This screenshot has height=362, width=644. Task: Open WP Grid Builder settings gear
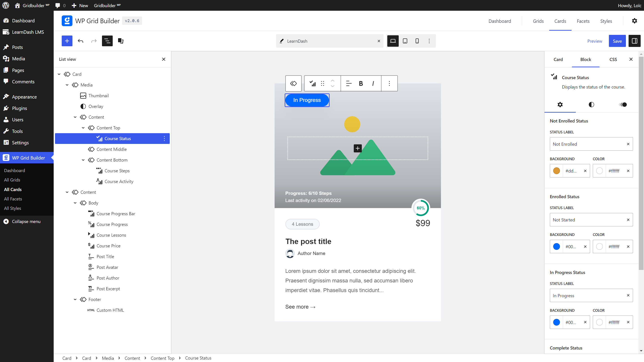pos(635,21)
